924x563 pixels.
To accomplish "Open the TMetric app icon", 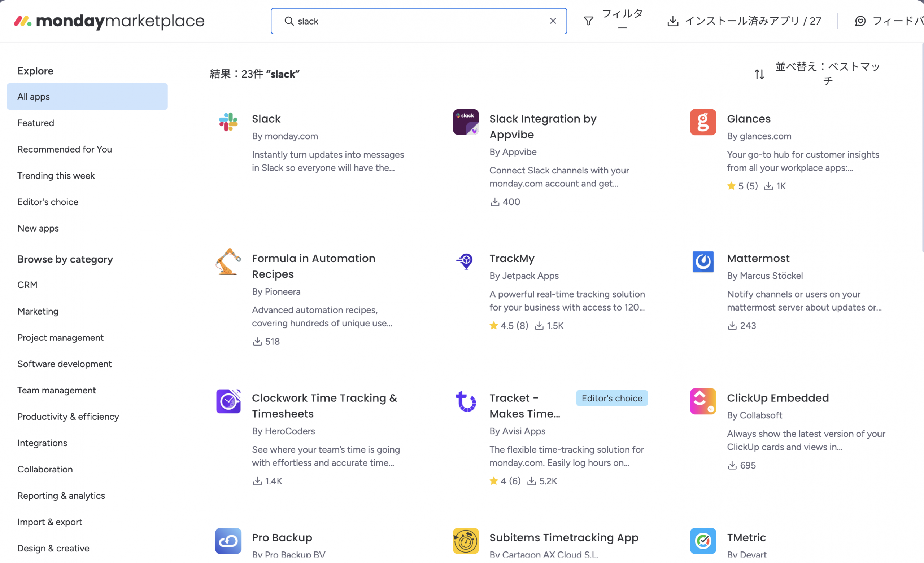I will point(703,541).
